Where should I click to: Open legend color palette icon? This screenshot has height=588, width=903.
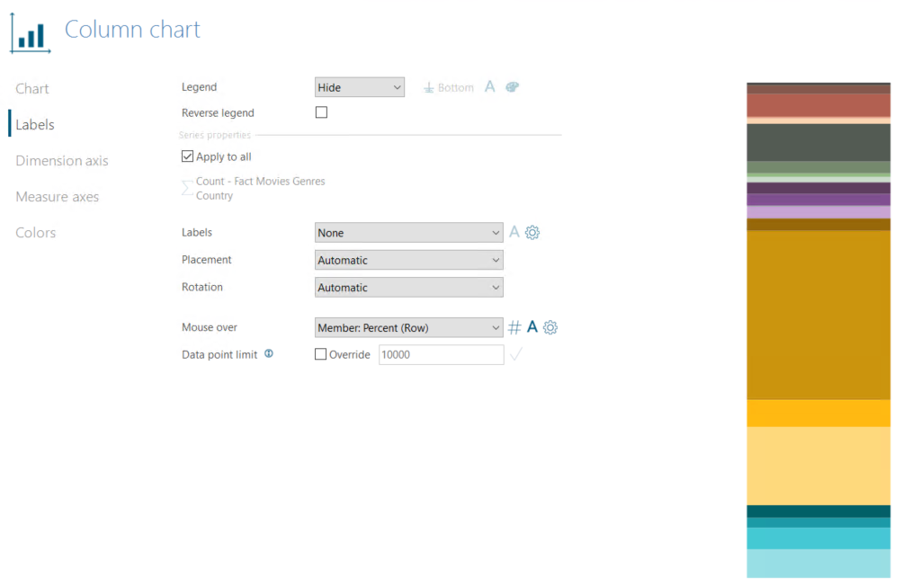512,87
